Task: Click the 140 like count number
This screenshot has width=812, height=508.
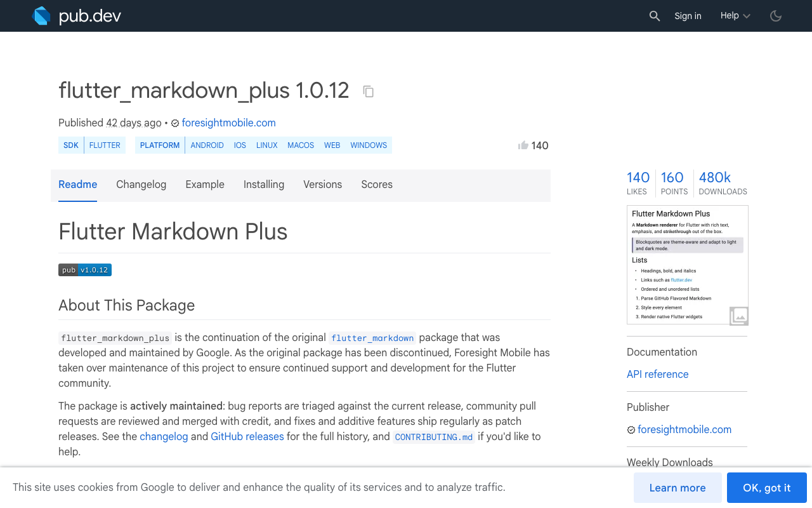Action: pyautogui.click(x=540, y=145)
